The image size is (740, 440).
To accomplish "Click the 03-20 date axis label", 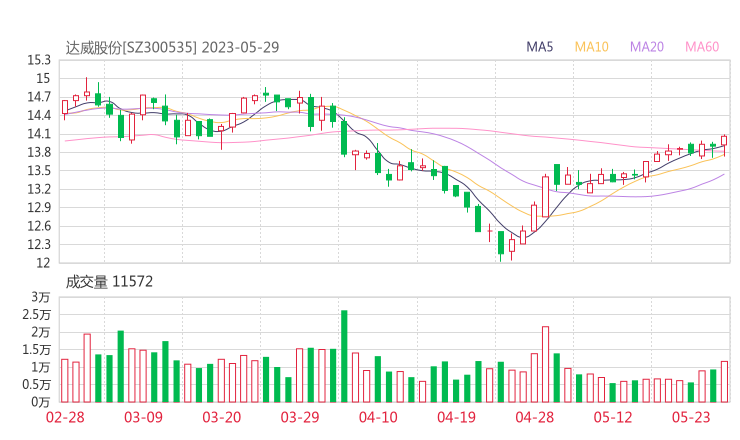I will [221, 417].
